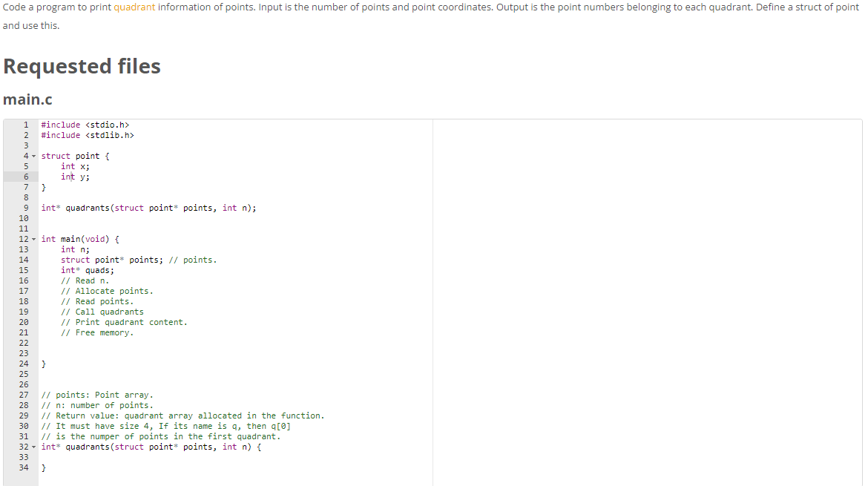Click the Requested files heading
Screen dimensions: 868x486
82,66
